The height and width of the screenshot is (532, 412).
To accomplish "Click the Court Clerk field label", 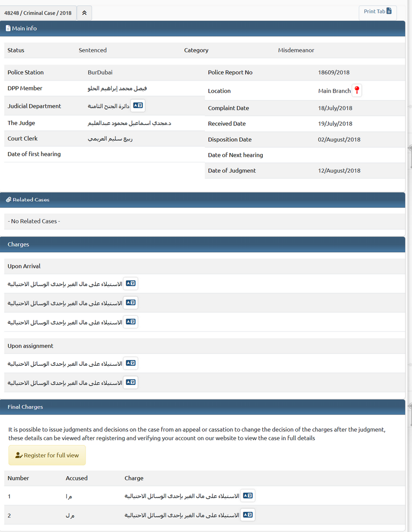I will 22,138.
